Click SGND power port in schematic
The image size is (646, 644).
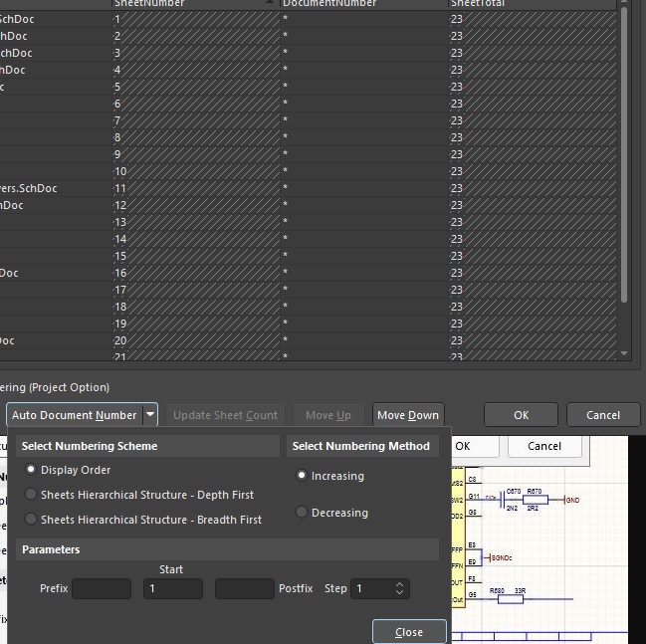coord(500,557)
